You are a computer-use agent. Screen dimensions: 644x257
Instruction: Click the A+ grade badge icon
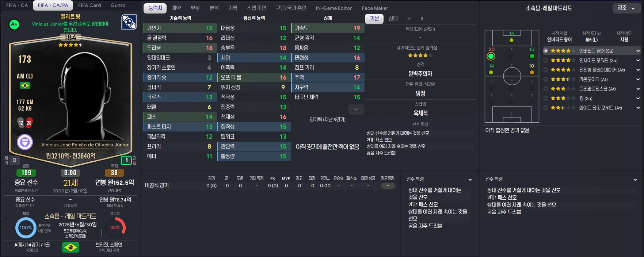(14, 24)
